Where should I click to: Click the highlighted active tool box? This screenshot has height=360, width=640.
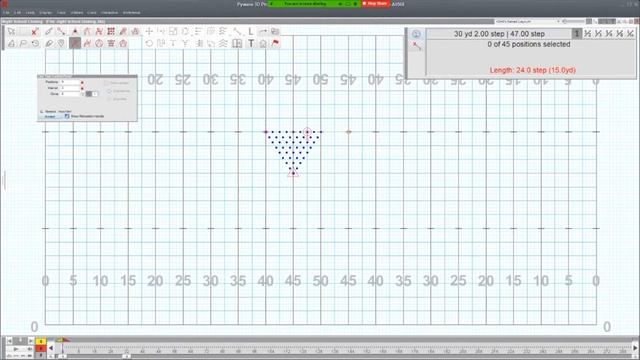coord(75,43)
